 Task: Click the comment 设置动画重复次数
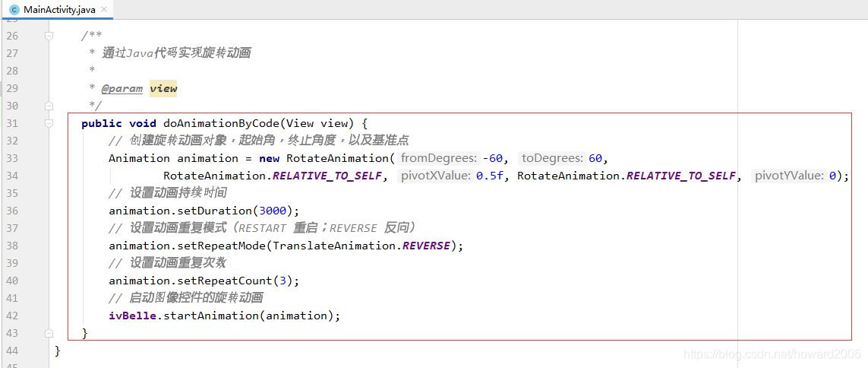168,263
